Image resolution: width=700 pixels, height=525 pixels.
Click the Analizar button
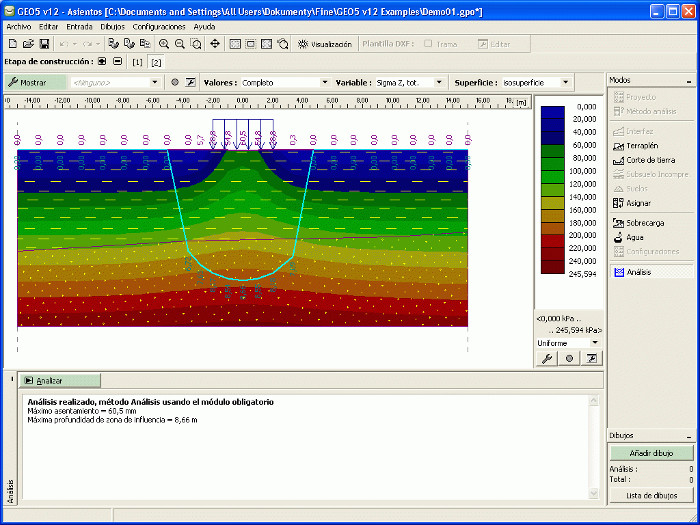point(59,381)
